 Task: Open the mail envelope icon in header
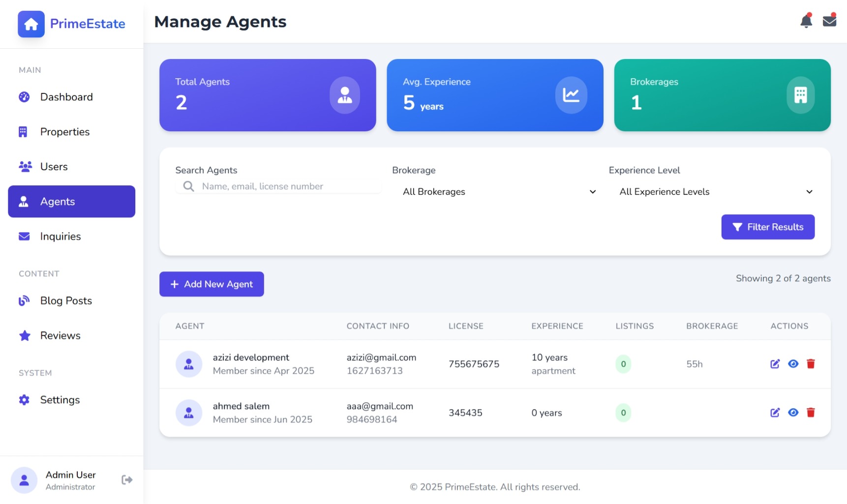(x=829, y=21)
